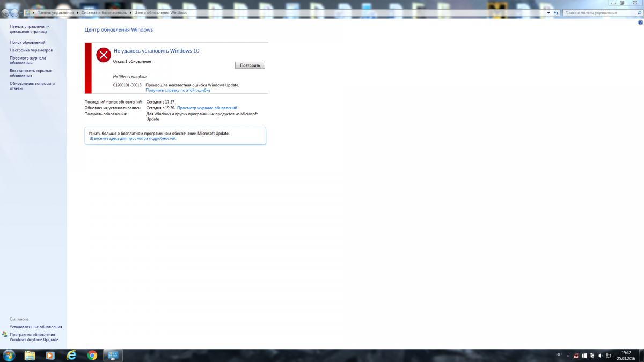
Task: Open the address bar history dropdown
Action: [x=548, y=12]
